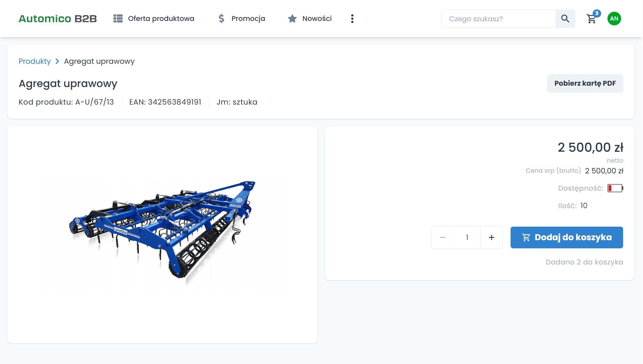Click the Oferta produktowa grid icon
The width and height of the screenshot is (643, 364).
pyautogui.click(x=118, y=19)
